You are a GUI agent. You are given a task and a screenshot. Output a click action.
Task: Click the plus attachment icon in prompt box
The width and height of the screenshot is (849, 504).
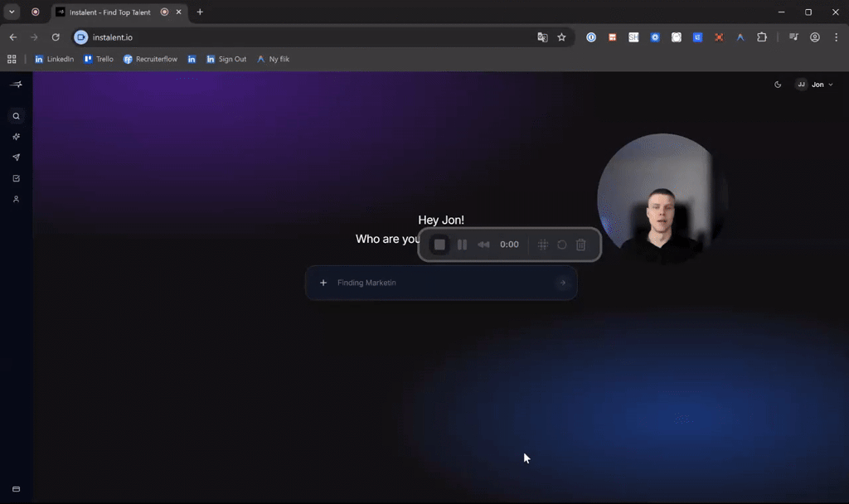pyautogui.click(x=323, y=283)
